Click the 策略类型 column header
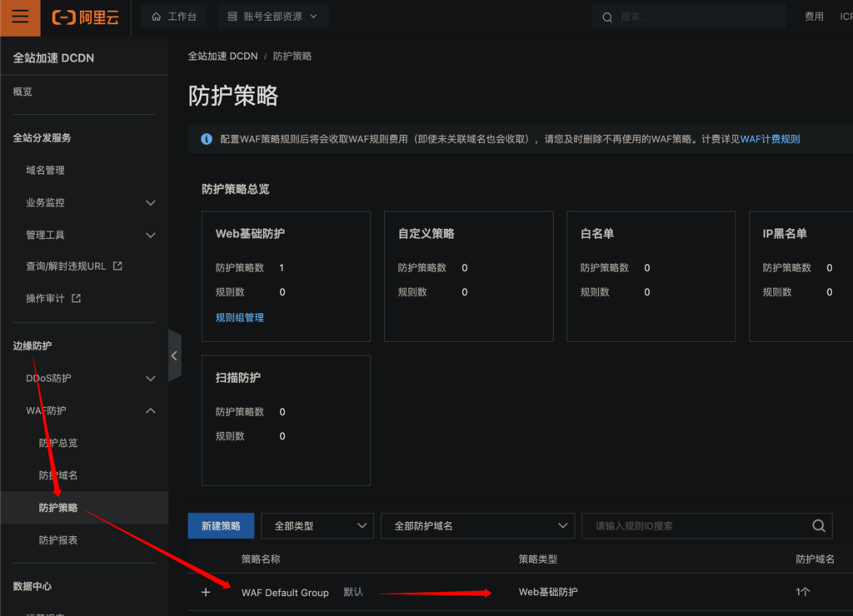 (x=538, y=559)
